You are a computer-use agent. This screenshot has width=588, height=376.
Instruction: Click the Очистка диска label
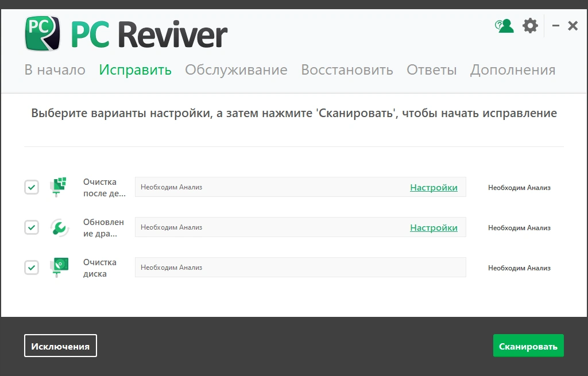(100, 268)
